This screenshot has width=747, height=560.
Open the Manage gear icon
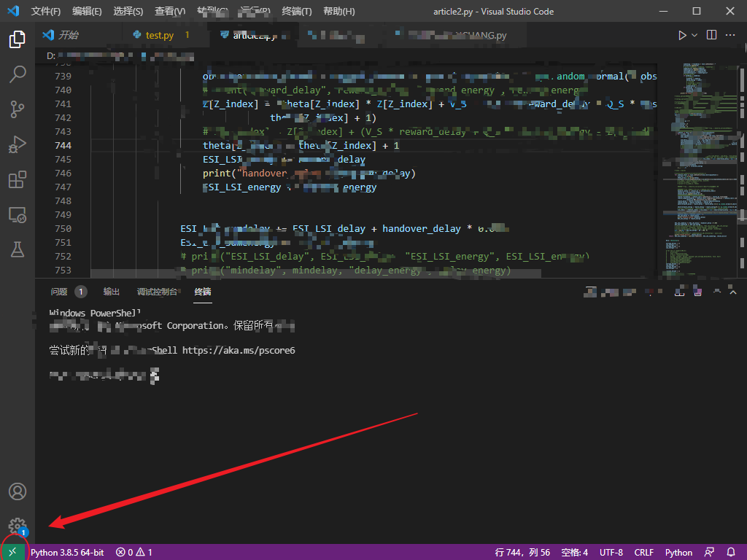18,526
